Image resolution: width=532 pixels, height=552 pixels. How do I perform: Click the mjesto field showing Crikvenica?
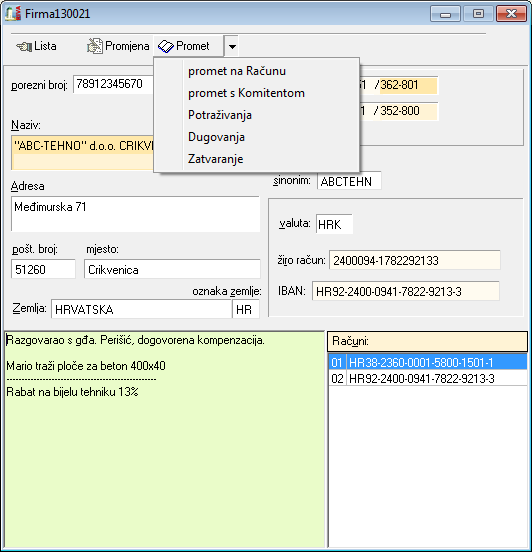(x=172, y=270)
